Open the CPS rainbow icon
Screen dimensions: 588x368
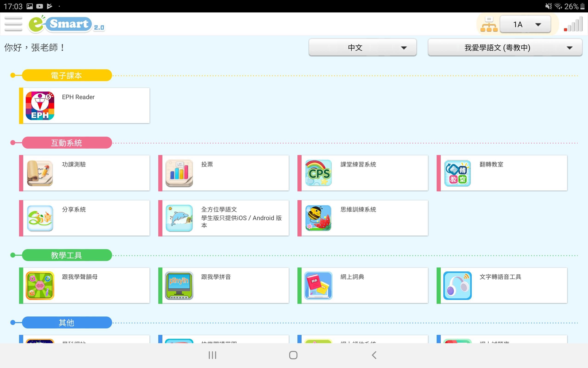pos(318,173)
